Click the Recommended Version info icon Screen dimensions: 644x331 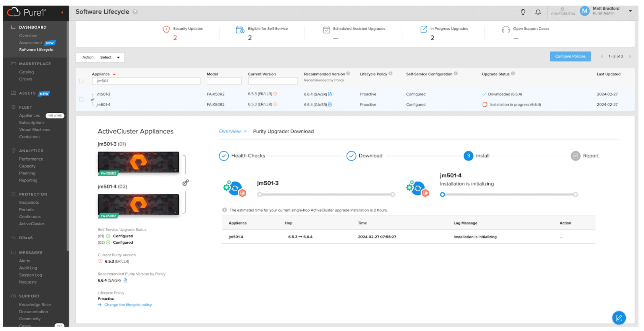(348, 74)
